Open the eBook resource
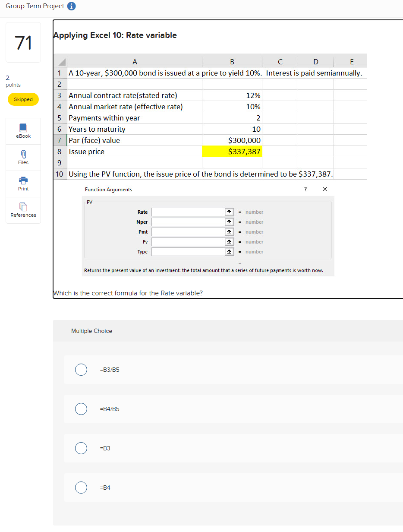The height and width of the screenshot is (532, 403). pos(23,131)
